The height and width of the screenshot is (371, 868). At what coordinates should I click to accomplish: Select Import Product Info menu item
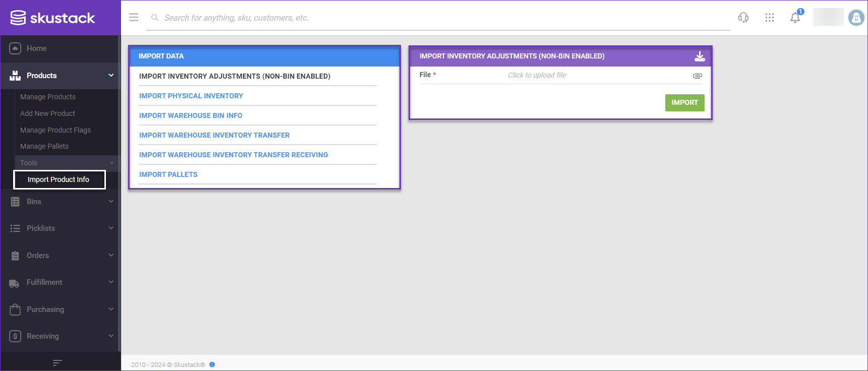click(59, 179)
